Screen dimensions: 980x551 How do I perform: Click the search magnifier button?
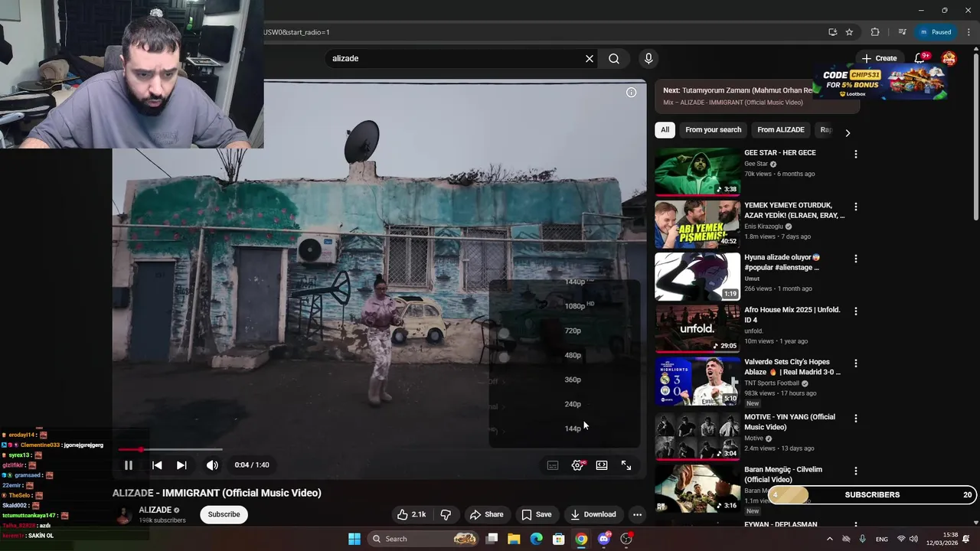click(614, 59)
